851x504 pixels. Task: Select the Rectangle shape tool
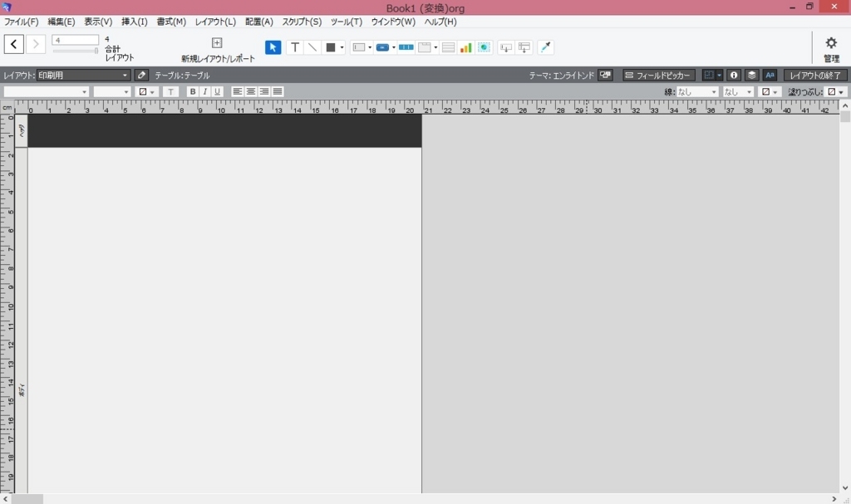click(x=331, y=47)
